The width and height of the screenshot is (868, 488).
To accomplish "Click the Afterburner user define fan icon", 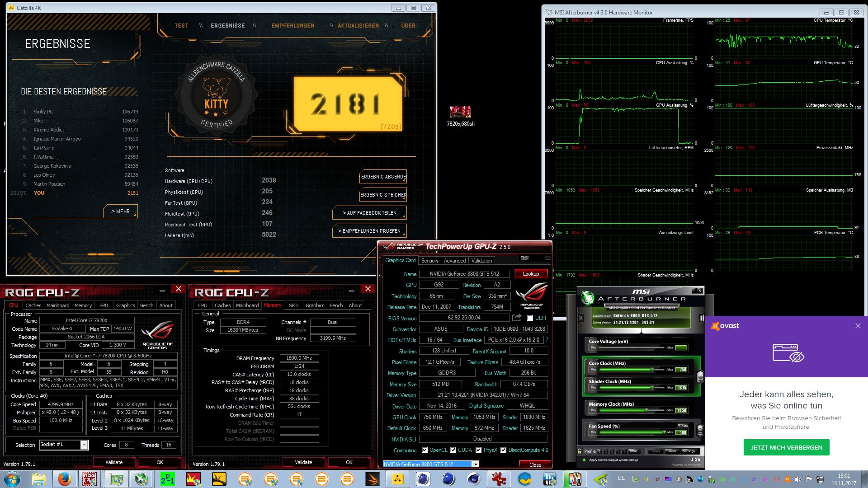I will coord(700,430).
